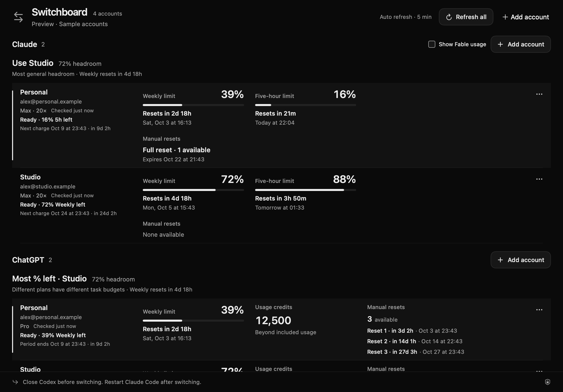
Task: Click the Switchboard swap-arrows logo icon
Action: [18, 17]
